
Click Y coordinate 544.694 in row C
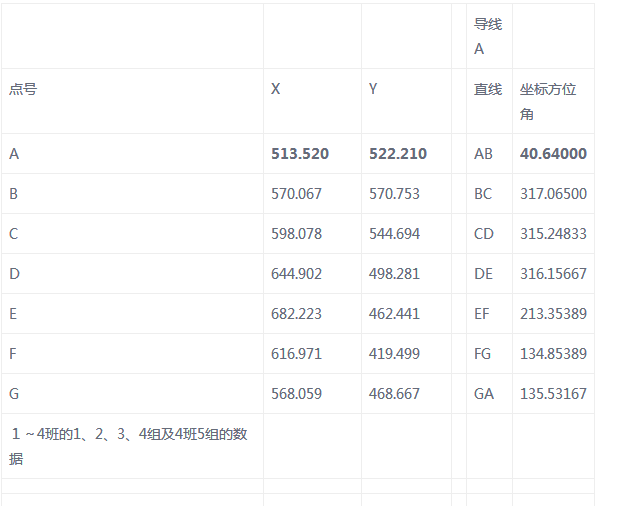tap(394, 234)
